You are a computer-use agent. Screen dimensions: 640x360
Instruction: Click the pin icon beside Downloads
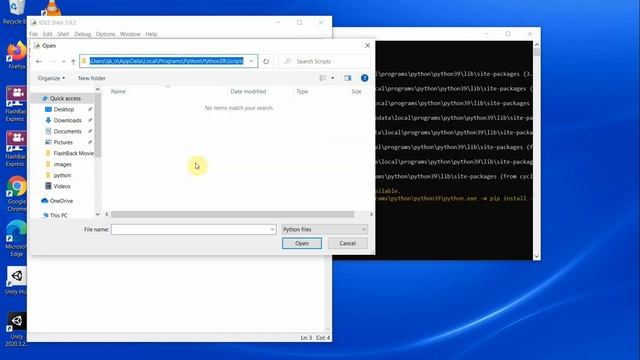[x=90, y=120]
